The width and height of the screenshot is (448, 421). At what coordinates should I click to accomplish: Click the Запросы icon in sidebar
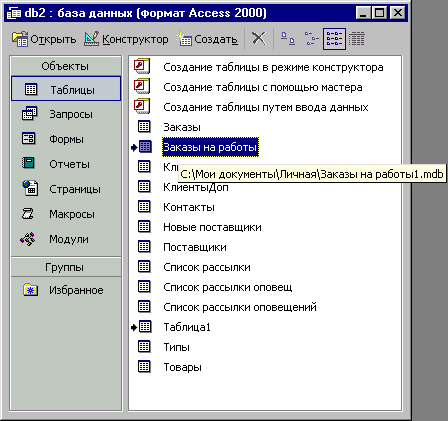click(30, 114)
